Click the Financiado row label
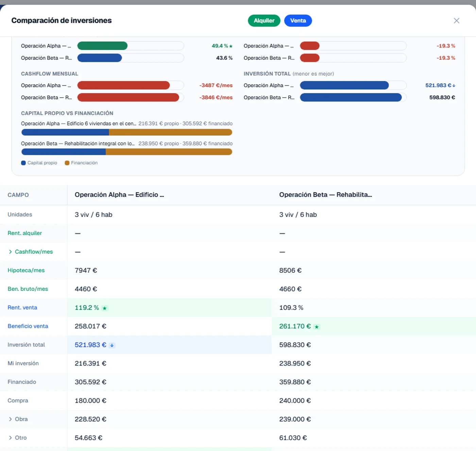This screenshot has width=476, height=451. (x=21, y=382)
